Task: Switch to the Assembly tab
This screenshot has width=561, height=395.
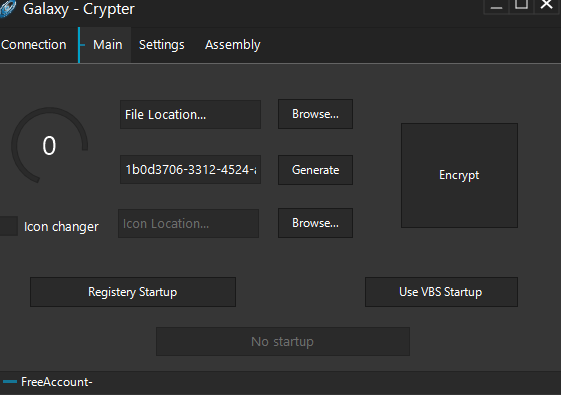Action: click(x=233, y=45)
